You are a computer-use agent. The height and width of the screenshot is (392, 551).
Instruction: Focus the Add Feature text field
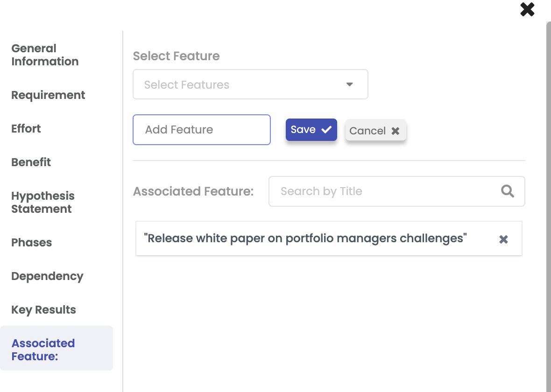coord(201,130)
